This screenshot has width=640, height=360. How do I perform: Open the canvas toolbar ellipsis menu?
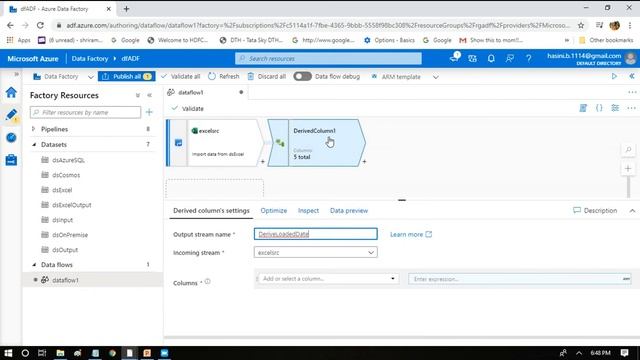[x=631, y=108]
